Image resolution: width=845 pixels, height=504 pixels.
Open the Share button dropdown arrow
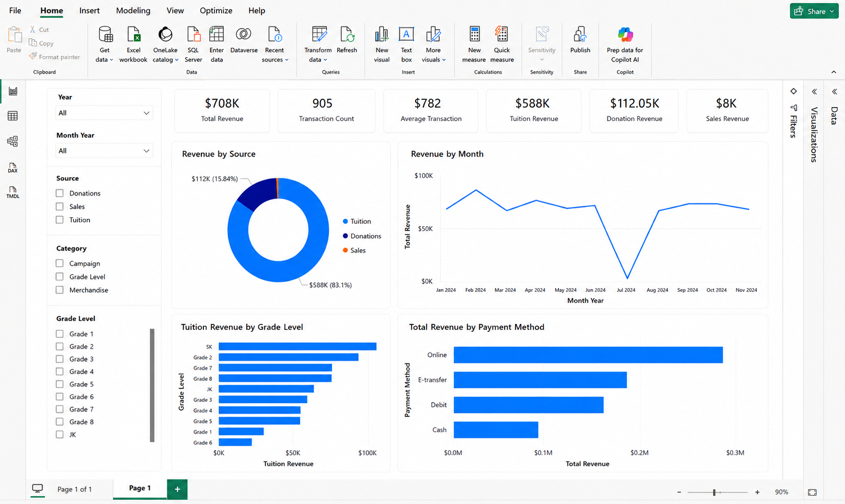(832, 11)
